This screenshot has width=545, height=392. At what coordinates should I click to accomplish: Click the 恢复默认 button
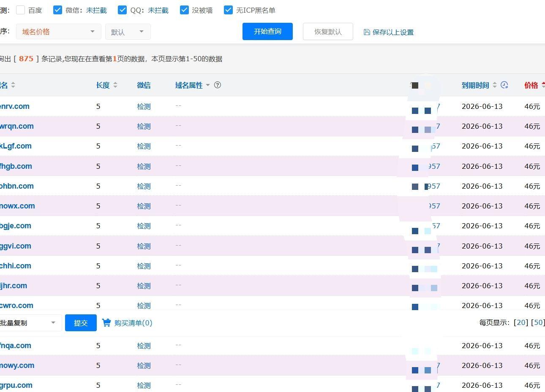point(328,32)
